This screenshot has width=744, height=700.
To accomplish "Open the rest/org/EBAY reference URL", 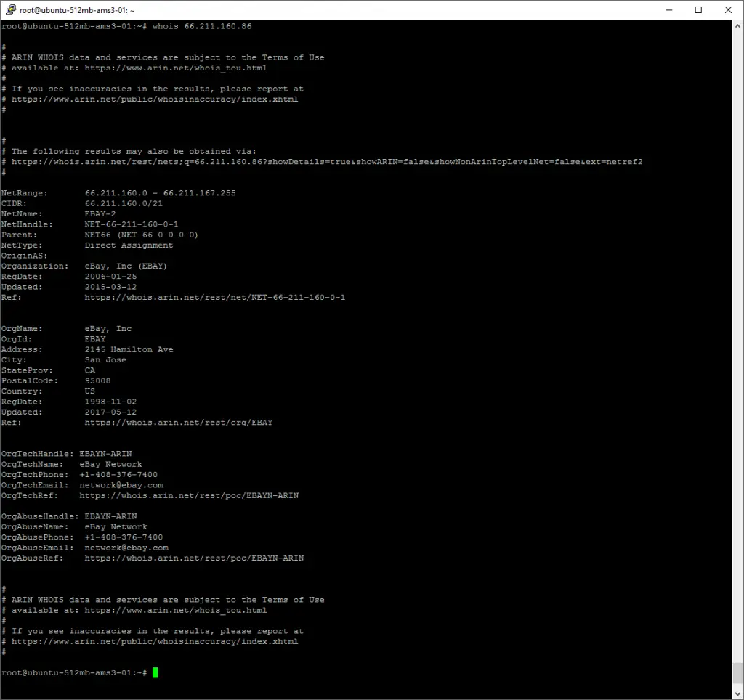I will coord(179,422).
